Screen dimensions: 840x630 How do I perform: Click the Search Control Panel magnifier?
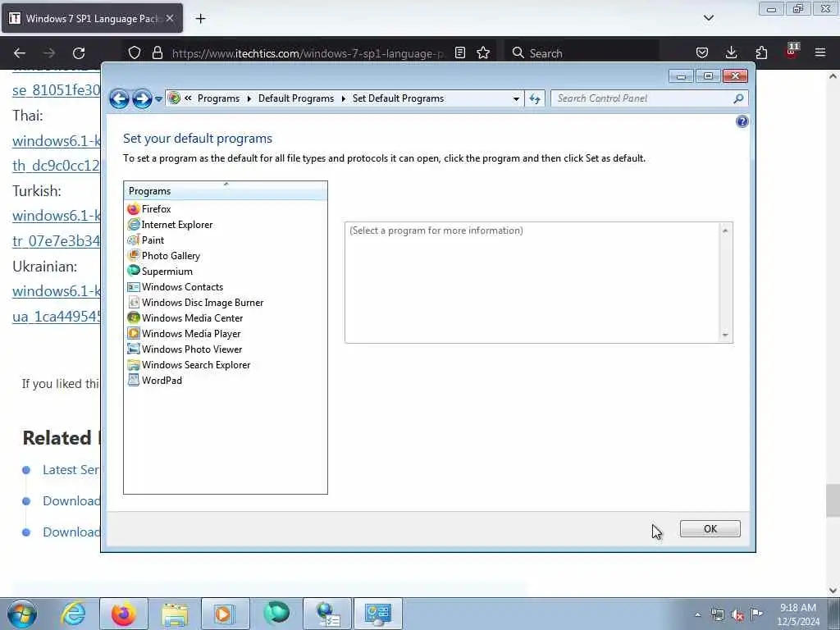[738, 98]
